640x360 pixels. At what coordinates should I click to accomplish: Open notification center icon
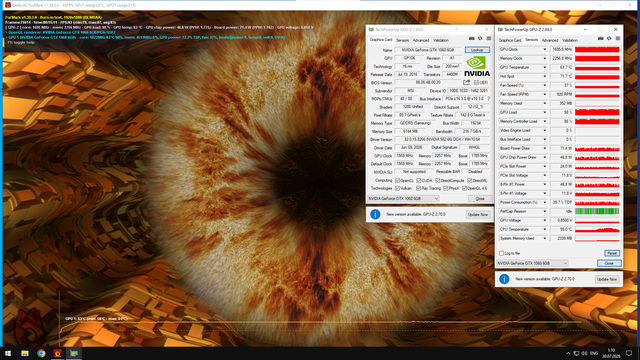629,353
